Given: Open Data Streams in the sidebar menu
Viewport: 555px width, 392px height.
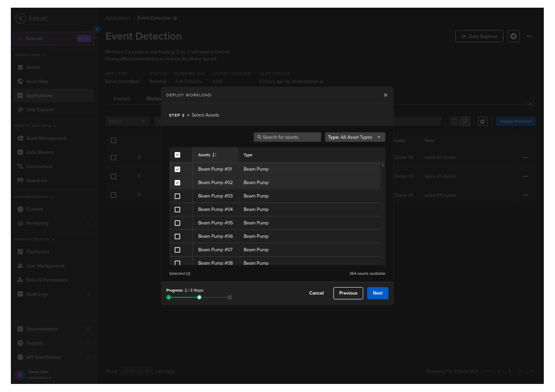Looking at the screenshot, I should click(x=40, y=153).
